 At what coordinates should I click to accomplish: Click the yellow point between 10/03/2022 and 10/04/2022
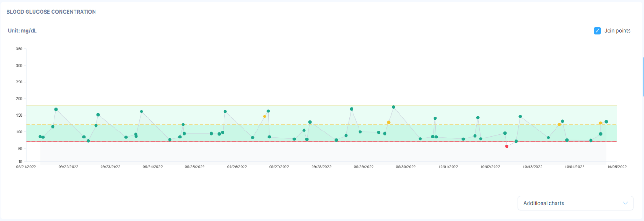(559, 124)
